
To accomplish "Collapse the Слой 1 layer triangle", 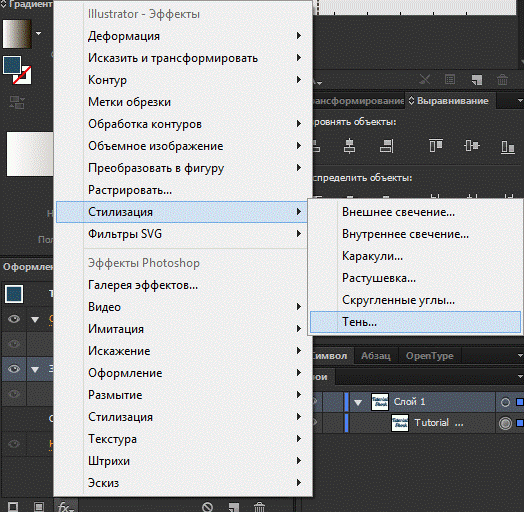I will tap(358, 402).
